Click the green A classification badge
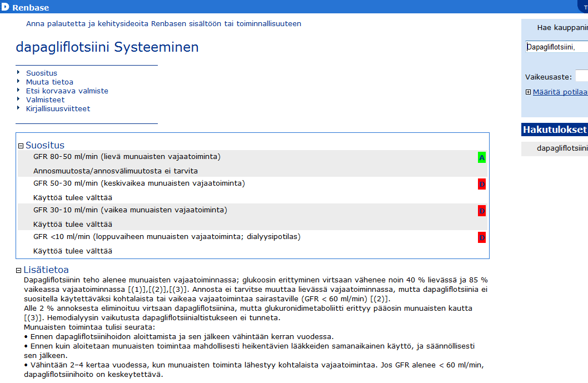This screenshot has width=588, height=383. (482, 157)
